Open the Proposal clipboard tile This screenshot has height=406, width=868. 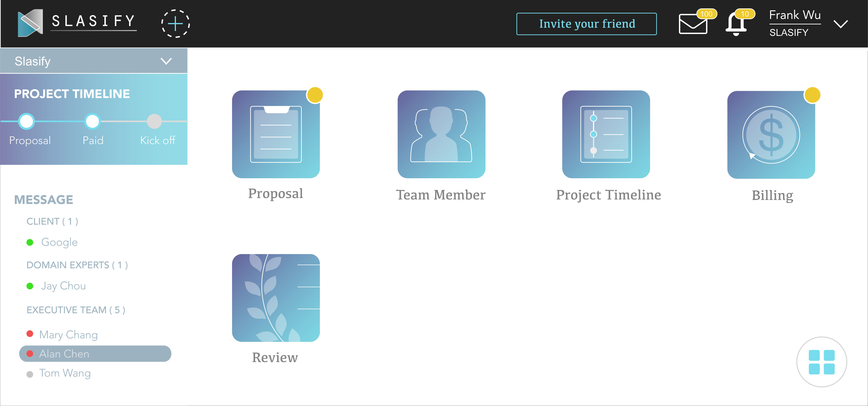click(x=276, y=134)
